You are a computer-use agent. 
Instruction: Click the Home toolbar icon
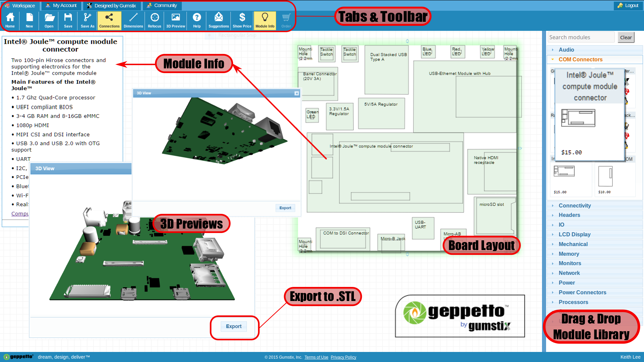[10, 21]
